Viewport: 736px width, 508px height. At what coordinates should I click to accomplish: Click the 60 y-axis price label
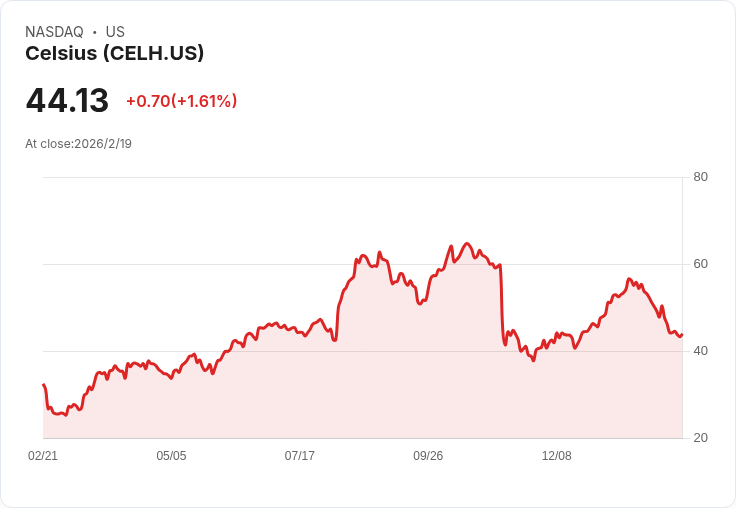701,264
